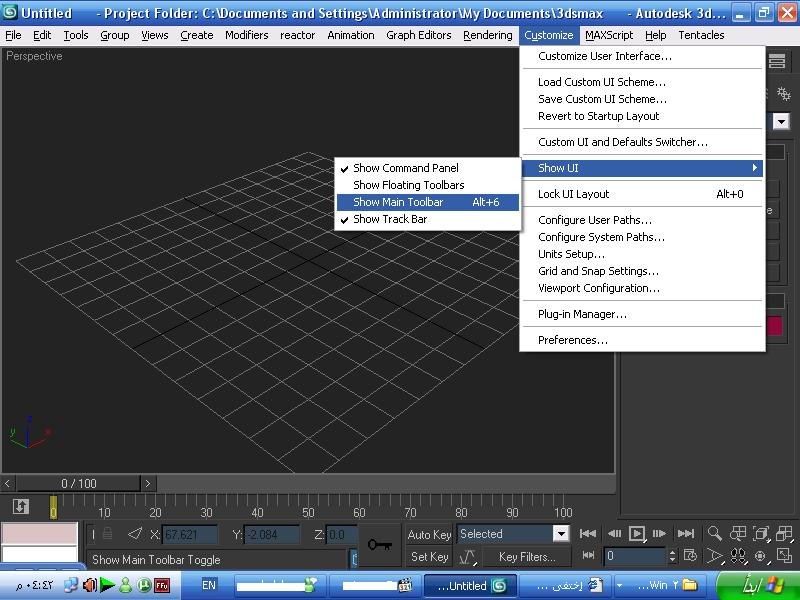Toggle Show Track Bar checked item
This screenshot has height=600, width=800.
click(428, 219)
